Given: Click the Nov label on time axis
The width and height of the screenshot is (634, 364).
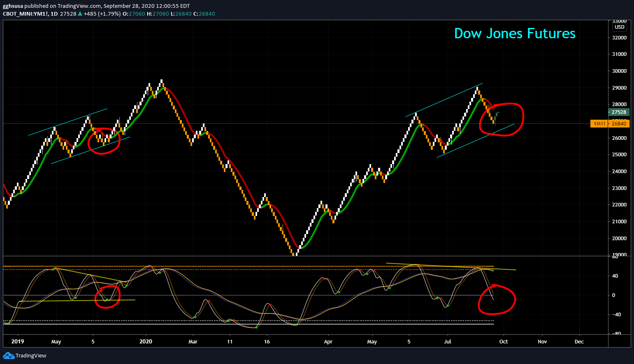Looking at the screenshot, I should pyautogui.click(x=542, y=341).
